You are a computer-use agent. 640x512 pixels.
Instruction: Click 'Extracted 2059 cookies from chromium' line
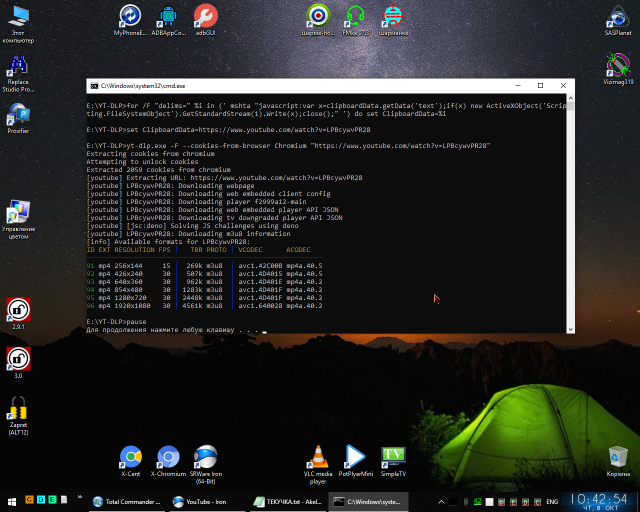(x=158, y=170)
